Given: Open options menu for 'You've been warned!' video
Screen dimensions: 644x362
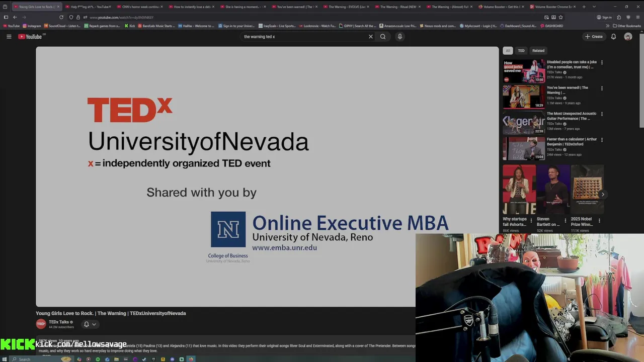Looking at the screenshot, I should (602, 88).
